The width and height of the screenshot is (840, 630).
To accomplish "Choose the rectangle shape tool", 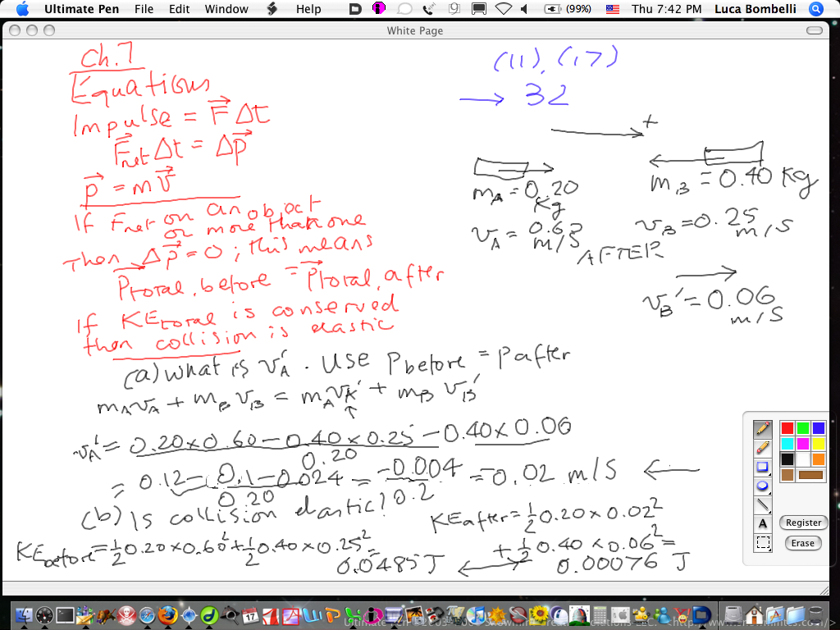I will pyautogui.click(x=763, y=467).
